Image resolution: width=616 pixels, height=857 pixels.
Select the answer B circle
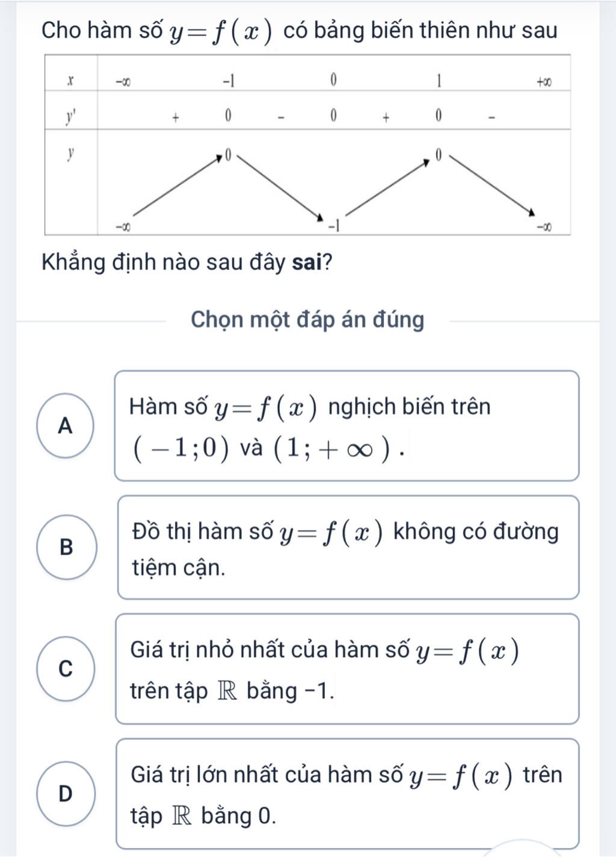66,547
